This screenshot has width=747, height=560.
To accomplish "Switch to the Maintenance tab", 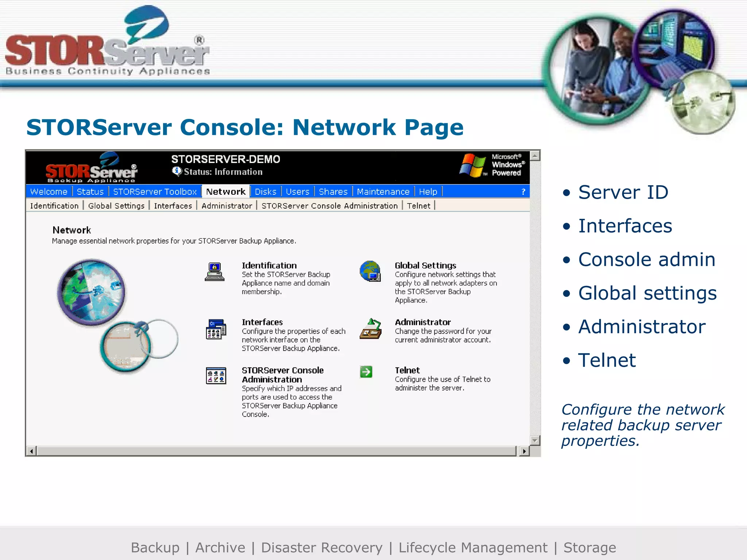I will (x=383, y=191).
